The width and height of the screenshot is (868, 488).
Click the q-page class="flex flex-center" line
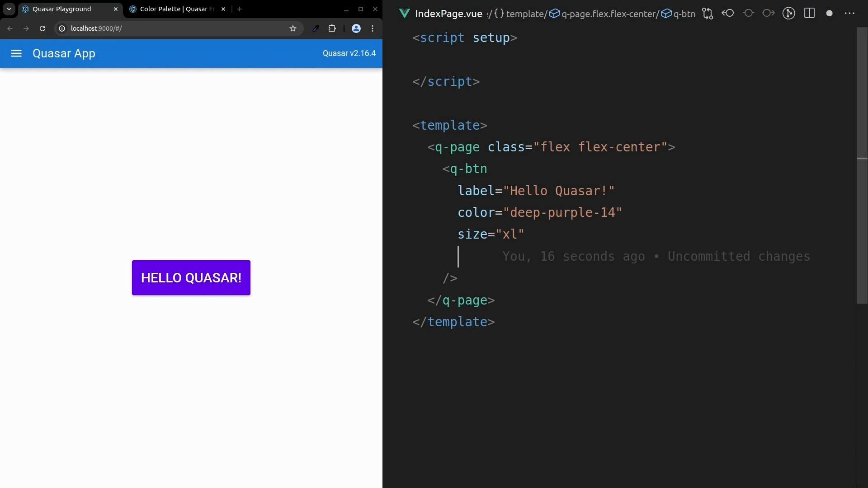coord(552,147)
